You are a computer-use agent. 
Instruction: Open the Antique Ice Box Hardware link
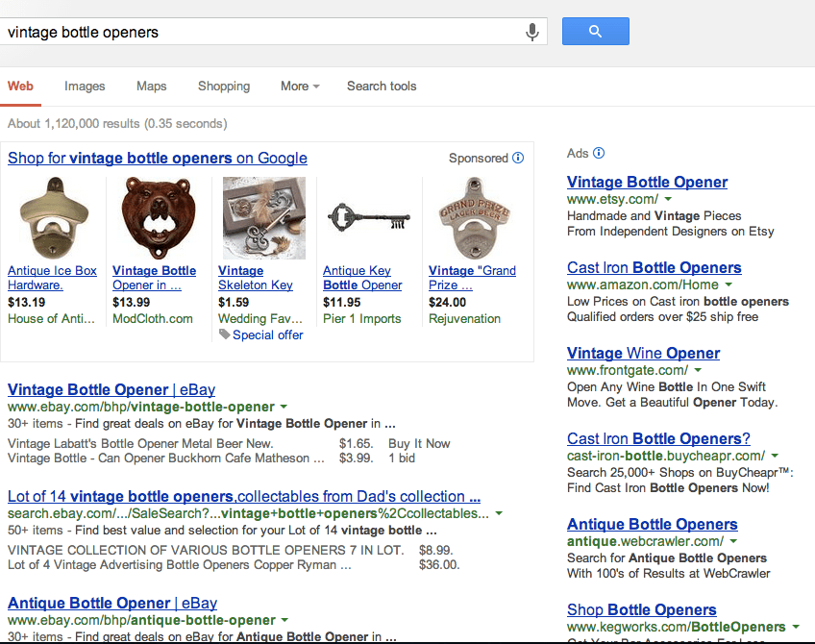click(x=52, y=278)
